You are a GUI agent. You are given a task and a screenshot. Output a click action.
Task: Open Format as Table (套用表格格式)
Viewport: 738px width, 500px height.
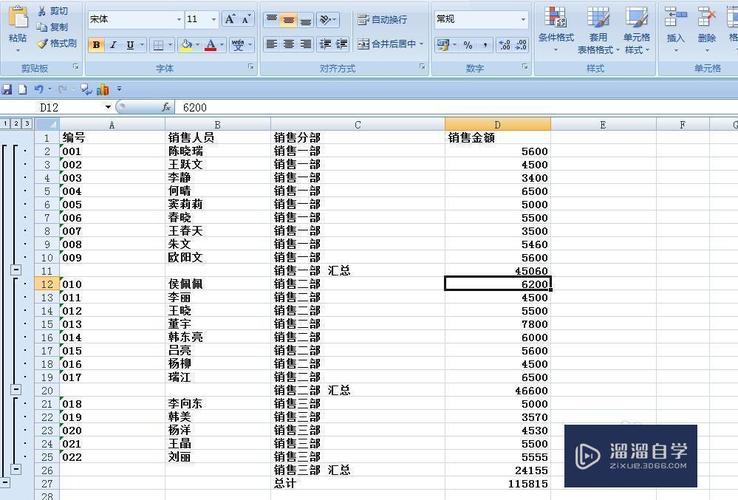(597, 28)
